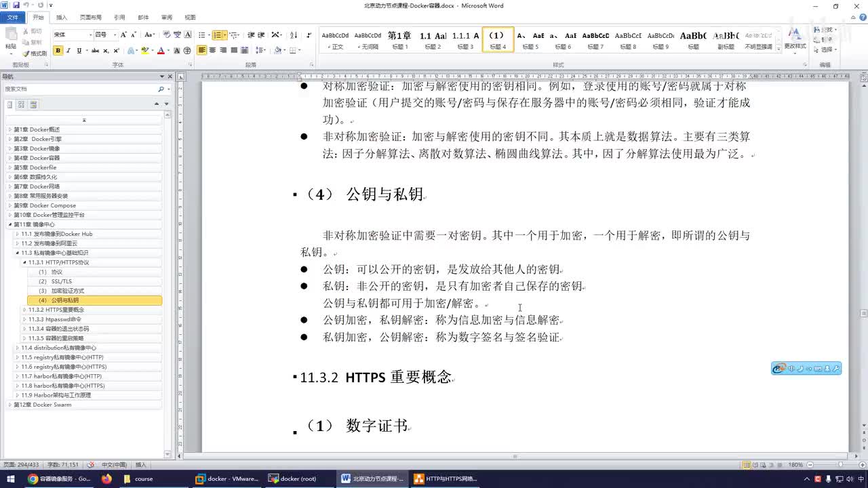
Task: Collapse 第11章 镜像中心 tree node
Action: (9, 224)
